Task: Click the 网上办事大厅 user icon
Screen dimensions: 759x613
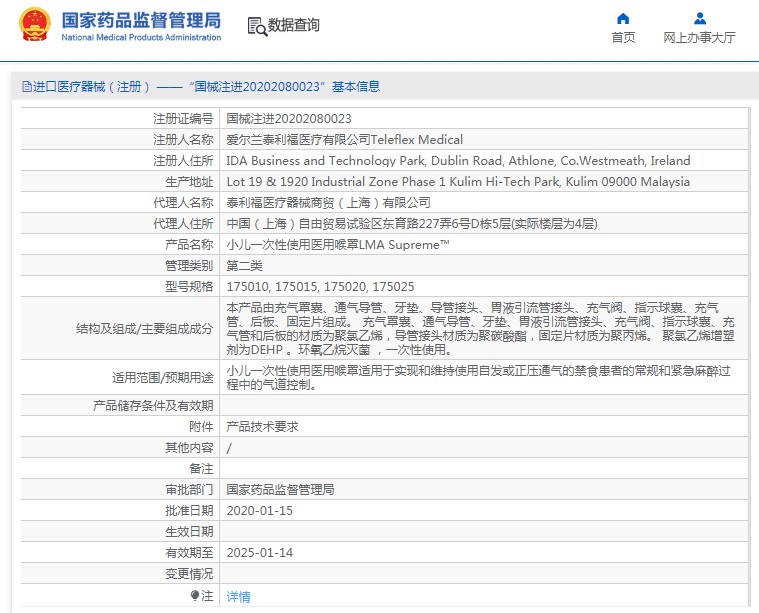Action: pos(699,18)
